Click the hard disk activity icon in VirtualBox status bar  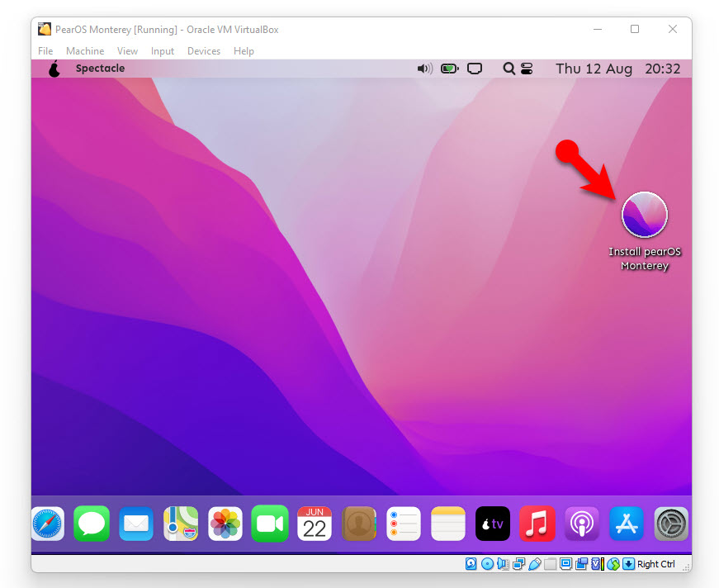point(471,564)
